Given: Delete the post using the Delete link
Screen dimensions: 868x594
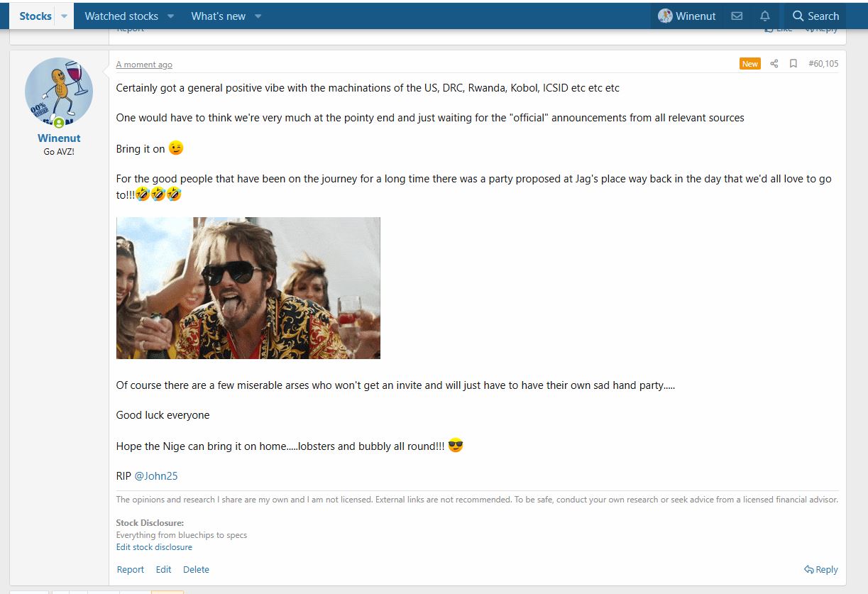Looking at the screenshot, I should [196, 569].
